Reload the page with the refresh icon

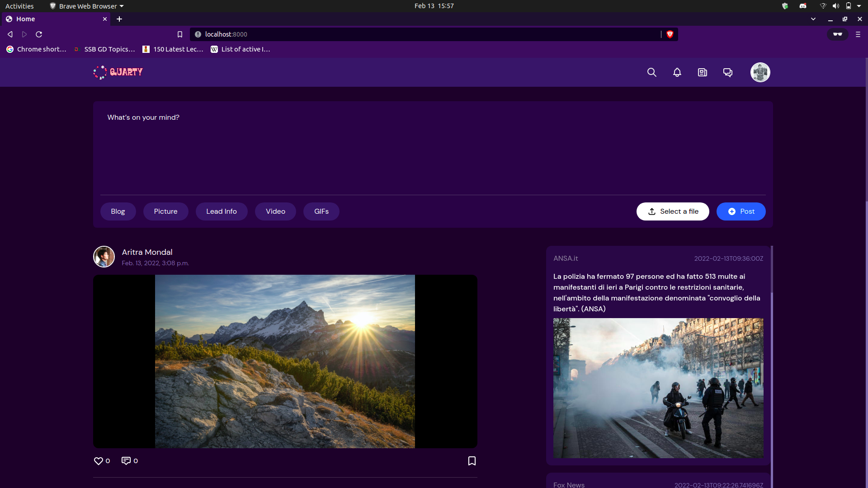pyautogui.click(x=39, y=34)
